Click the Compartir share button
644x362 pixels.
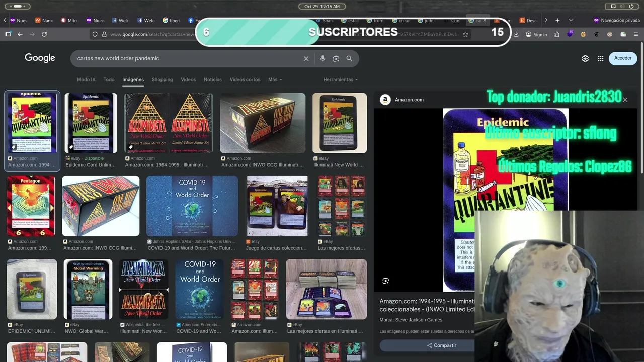442,345
